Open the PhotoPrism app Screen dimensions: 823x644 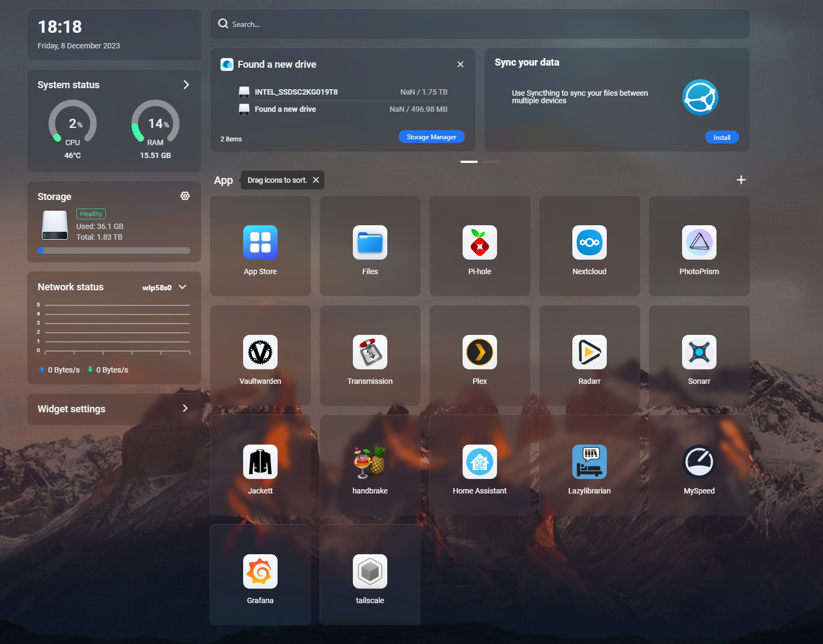point(699,242)
